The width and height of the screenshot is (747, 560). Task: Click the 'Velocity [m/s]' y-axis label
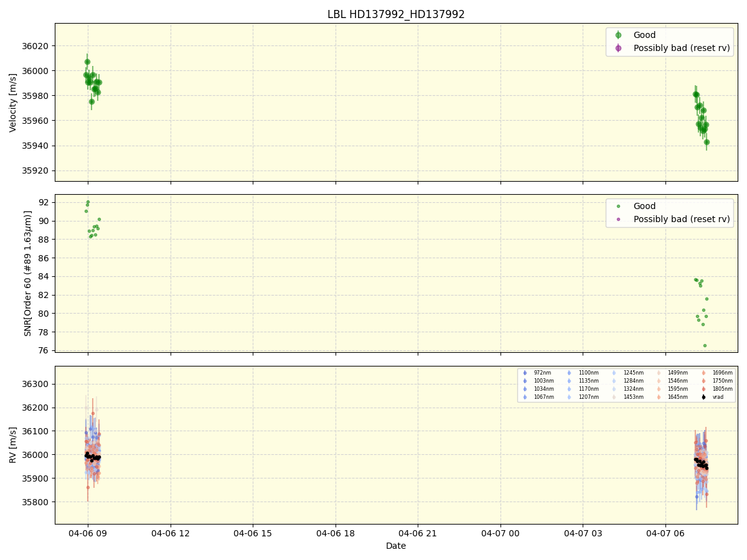tap(13, 103)
